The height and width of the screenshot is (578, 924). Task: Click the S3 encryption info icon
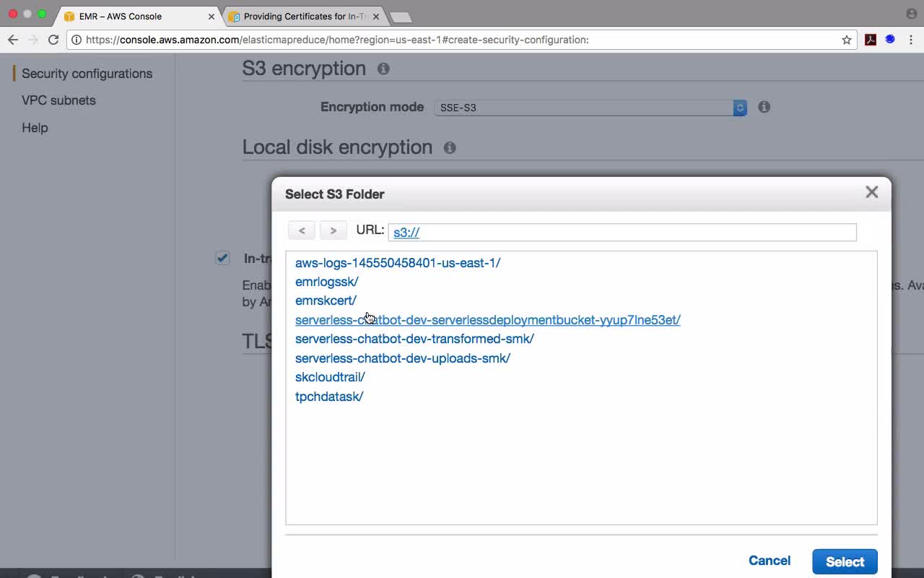pos(383,69)
